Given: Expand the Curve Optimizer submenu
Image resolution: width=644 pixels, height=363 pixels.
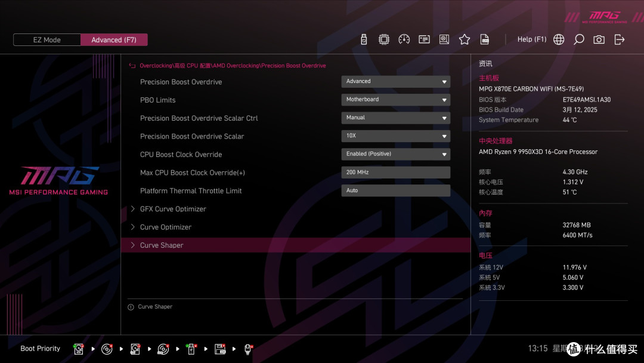Looking at the screenshot, I should point(296,227).
